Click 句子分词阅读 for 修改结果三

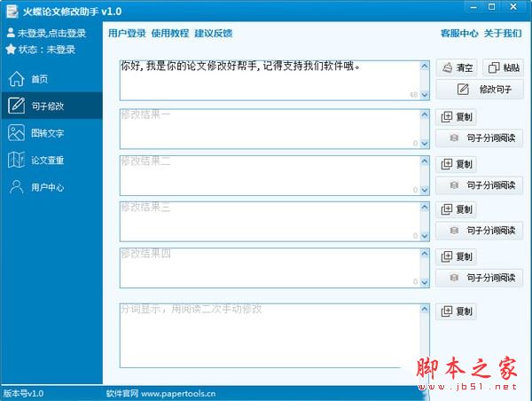pyautogui.click(x=480, y=231)
